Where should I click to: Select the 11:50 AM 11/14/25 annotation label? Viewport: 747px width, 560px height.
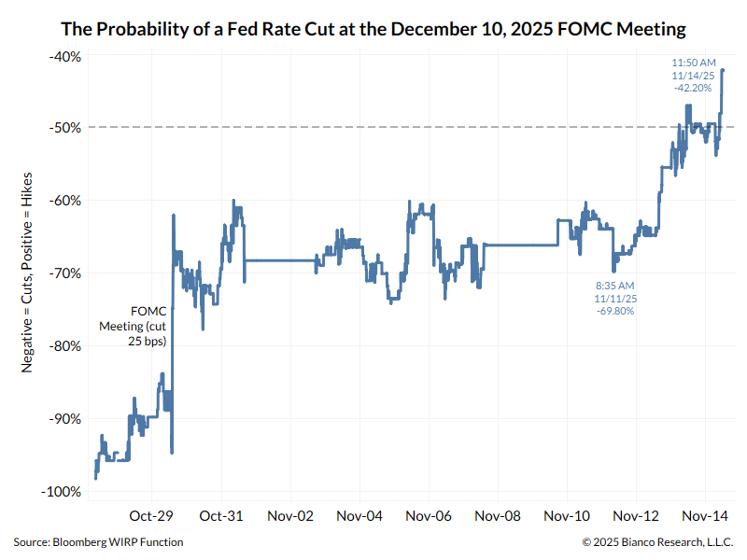coord(692,75)
